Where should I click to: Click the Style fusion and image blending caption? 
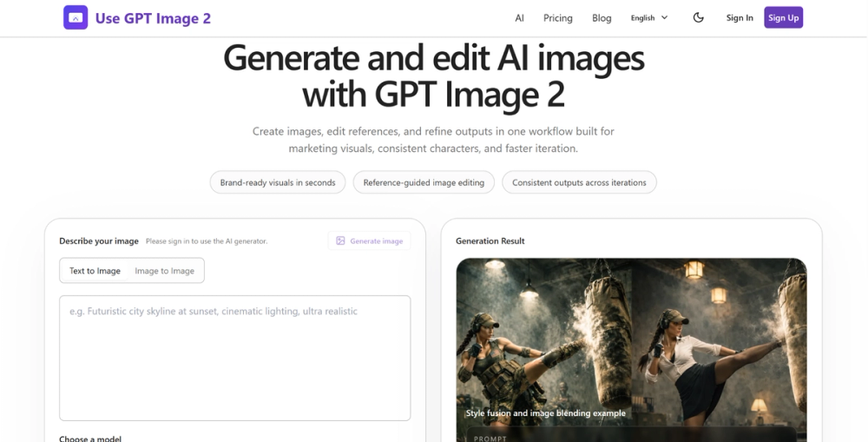coord(545,413)
